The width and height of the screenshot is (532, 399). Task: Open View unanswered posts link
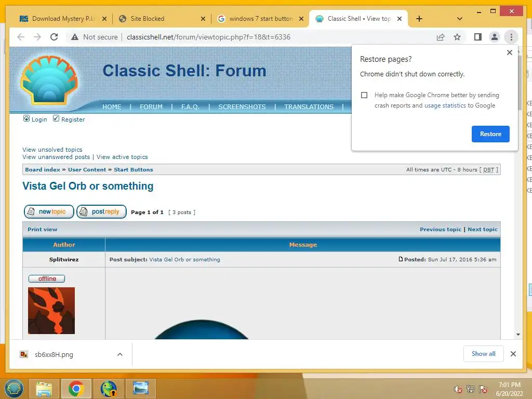(x=56, y=157)
